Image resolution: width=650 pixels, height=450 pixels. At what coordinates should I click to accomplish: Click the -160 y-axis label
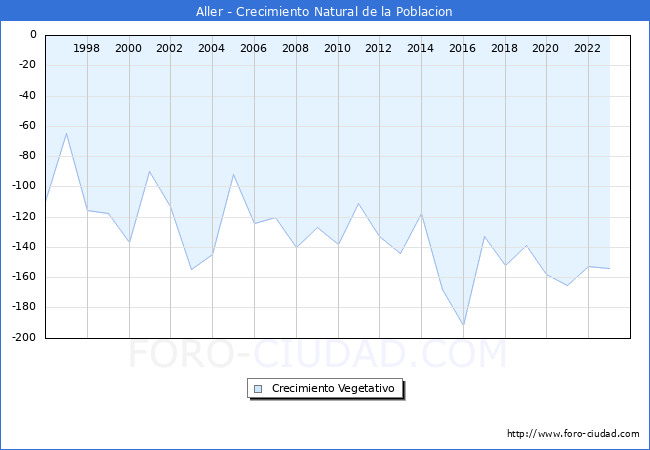24,276
